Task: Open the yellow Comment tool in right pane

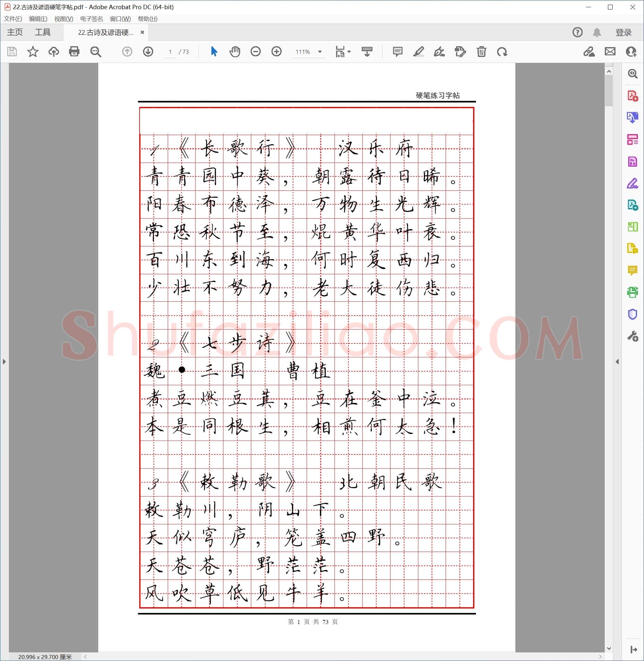Action: tap(633, 270)
